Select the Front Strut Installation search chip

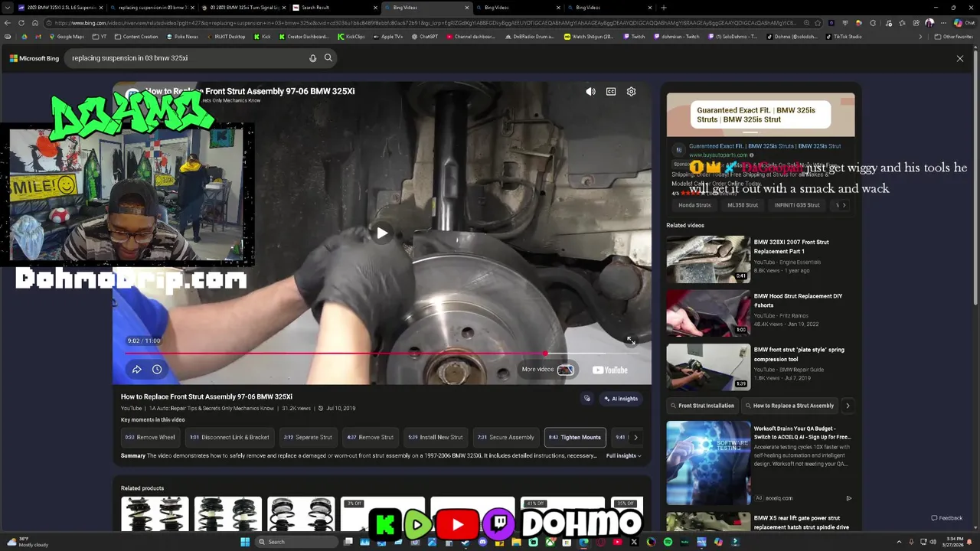(x=702, y=406)
